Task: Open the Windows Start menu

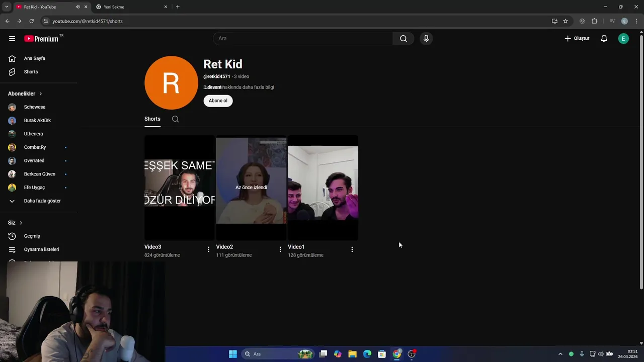Action: pos(233,354)
